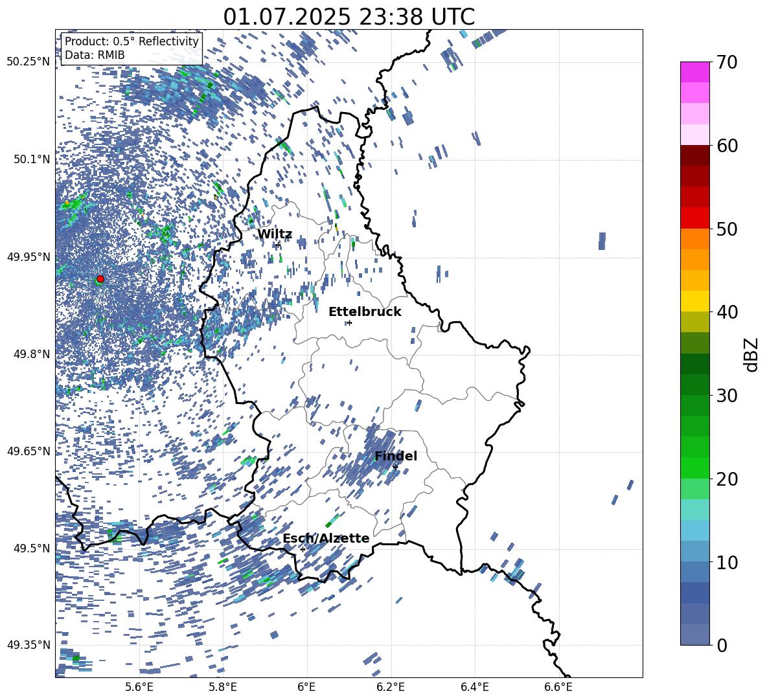
Task: Click the Wiltz city label
Action: point(275,234)
